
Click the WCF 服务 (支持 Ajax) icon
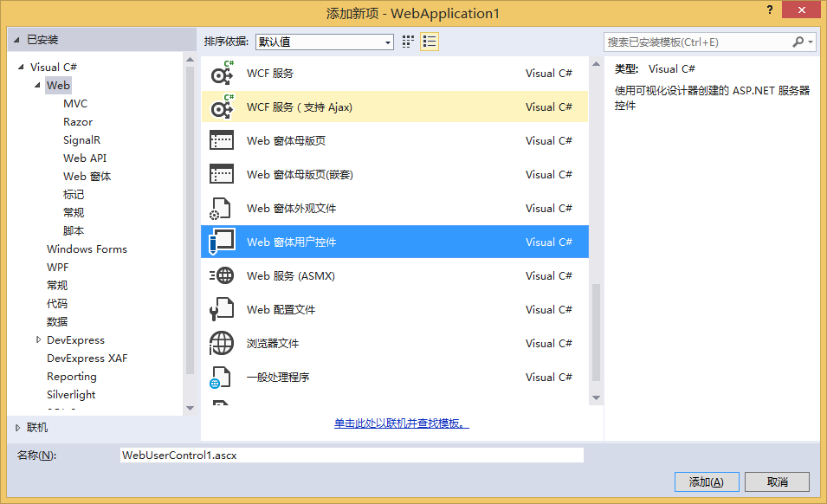222,107
